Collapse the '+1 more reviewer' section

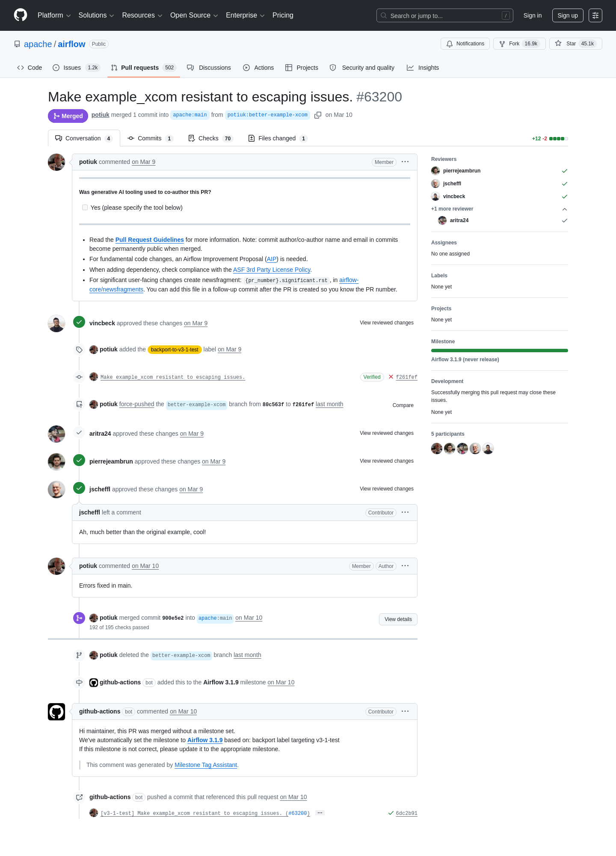pyautogui.click(x=565, y=209)
